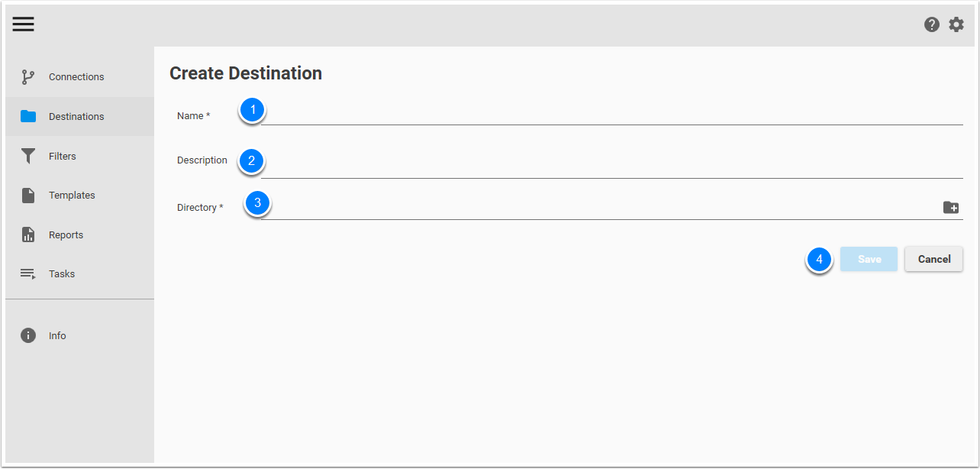980x469 pixels.
Task: Click the Info circle icon
Action: [x=28, y=335]
